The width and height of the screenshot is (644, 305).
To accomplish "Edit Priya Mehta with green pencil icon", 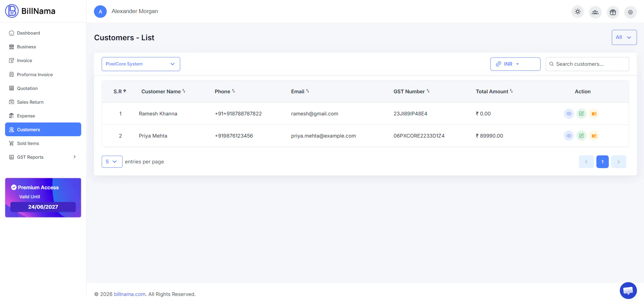I will [x=581, y=136].
